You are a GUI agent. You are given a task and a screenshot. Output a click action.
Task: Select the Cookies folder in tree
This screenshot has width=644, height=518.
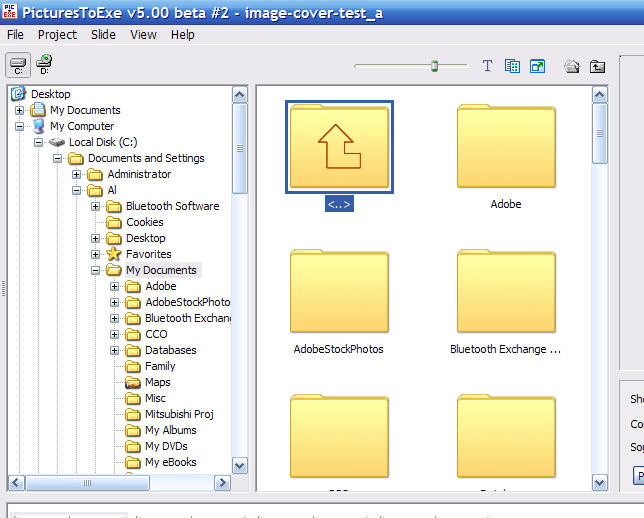pos(145,222)
